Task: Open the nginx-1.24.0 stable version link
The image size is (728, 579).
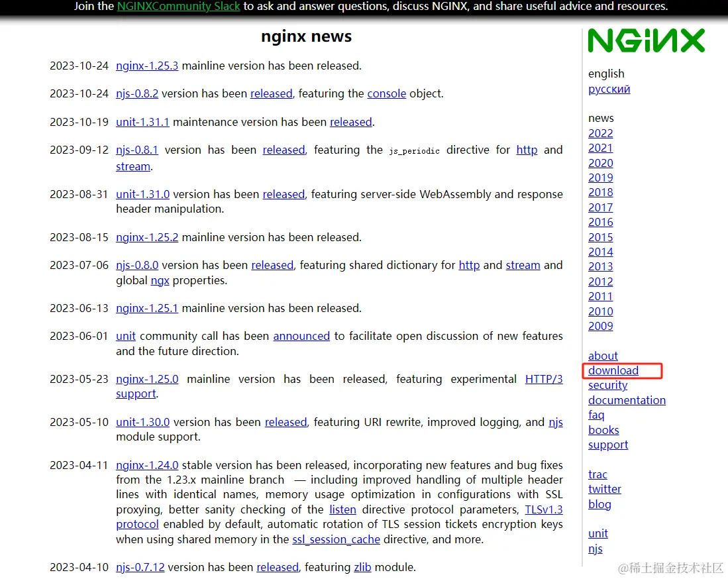Action: click(x=147, y=465)
